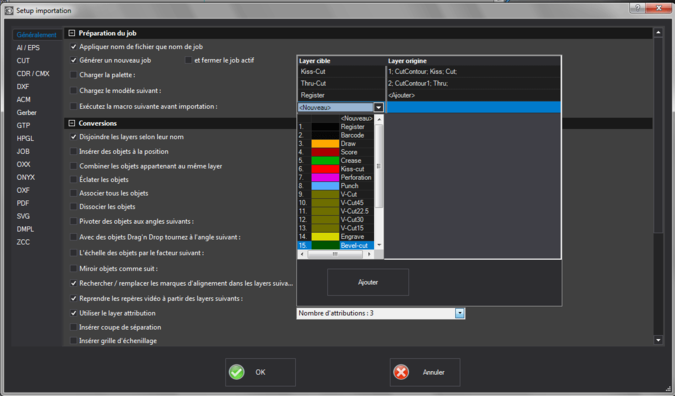The height and width of the screenshot is (396, 675).
Task: Enable 'Associer tous les objets' checkbox
Action: pyautogui.click(x=74, y=193)
